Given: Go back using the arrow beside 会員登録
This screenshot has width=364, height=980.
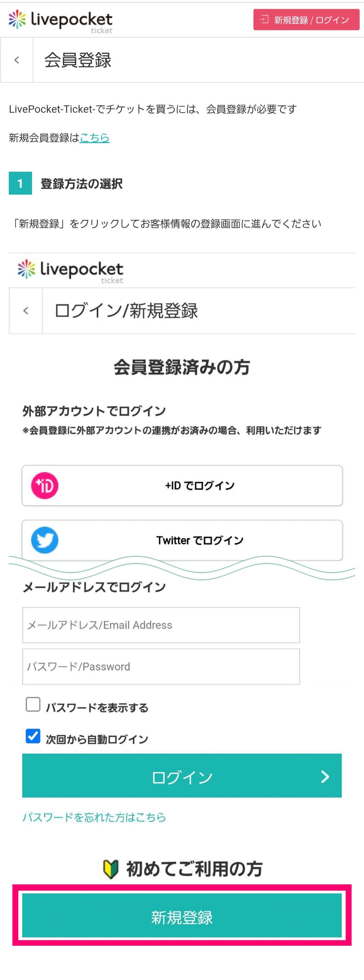Looking at the screenshot, I should pos(17,60).
